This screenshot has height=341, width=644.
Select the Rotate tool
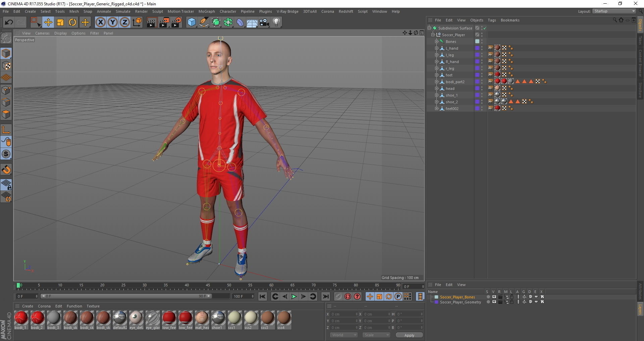72,22
